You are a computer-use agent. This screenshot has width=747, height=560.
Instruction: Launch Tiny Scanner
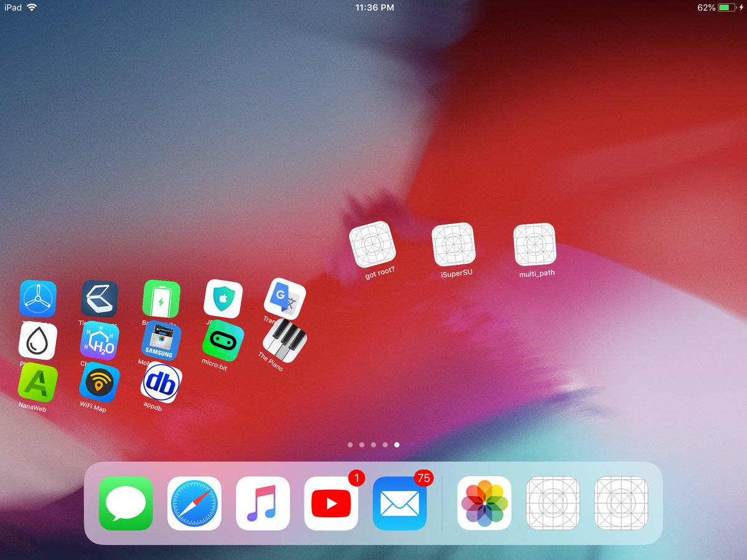click(x=100, y=299)
